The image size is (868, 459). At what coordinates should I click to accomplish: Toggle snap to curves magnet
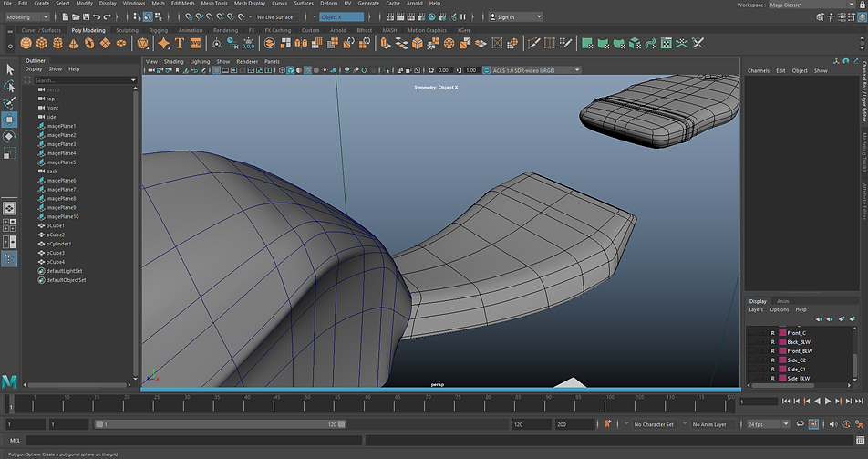coord(200,17)
